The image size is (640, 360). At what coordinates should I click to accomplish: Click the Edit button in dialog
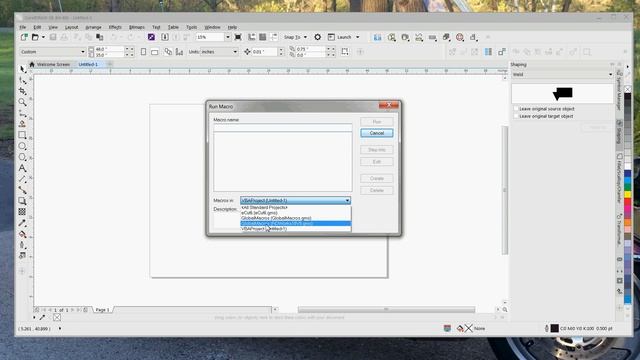[377, 162]
